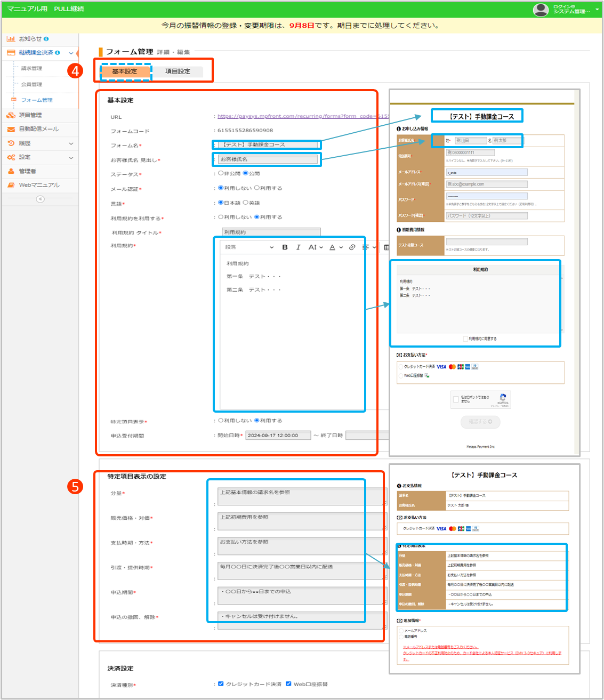This screenshot has width=604, height=700.
Task: Expand the 設定 sidebar menu
Action: [x=71, y=157]
